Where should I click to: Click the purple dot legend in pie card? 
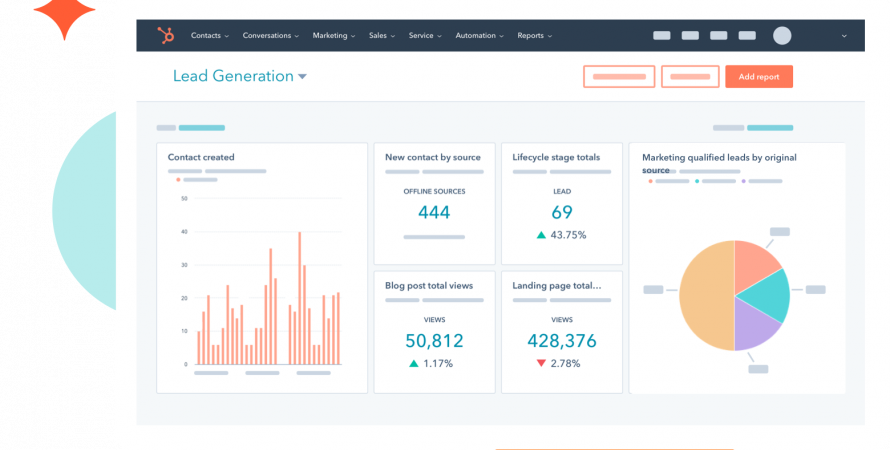point(744,181)
